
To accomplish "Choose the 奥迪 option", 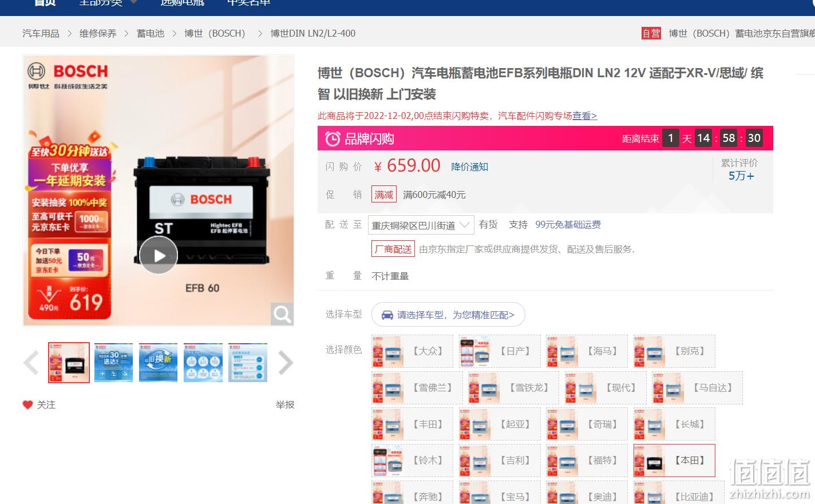I will (x=587, y=493).
